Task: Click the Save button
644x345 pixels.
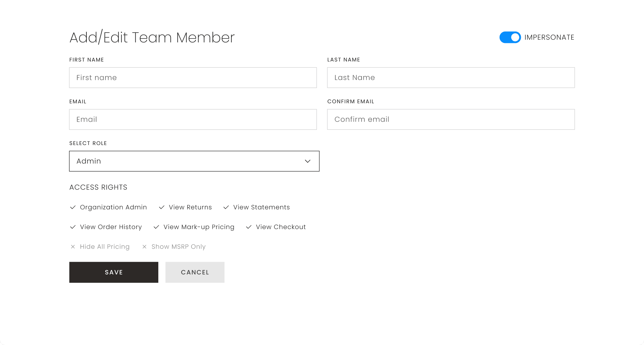Action: pos(114,272)
